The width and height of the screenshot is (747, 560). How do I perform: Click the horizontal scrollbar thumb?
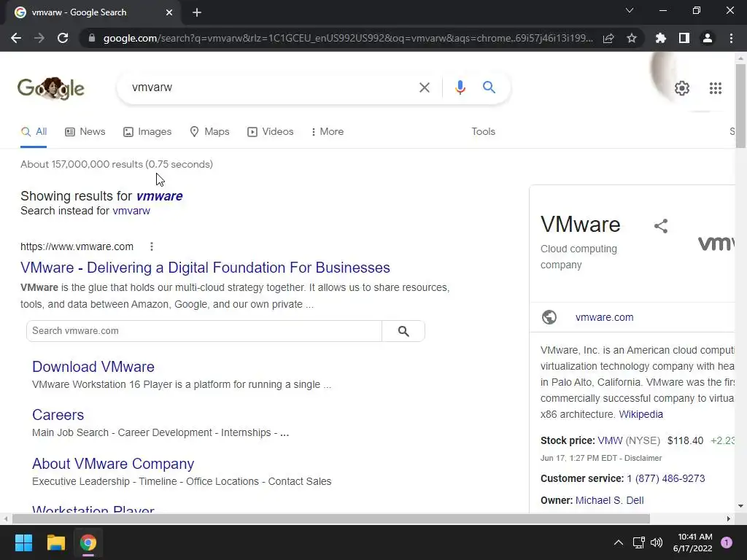[331, 518]
